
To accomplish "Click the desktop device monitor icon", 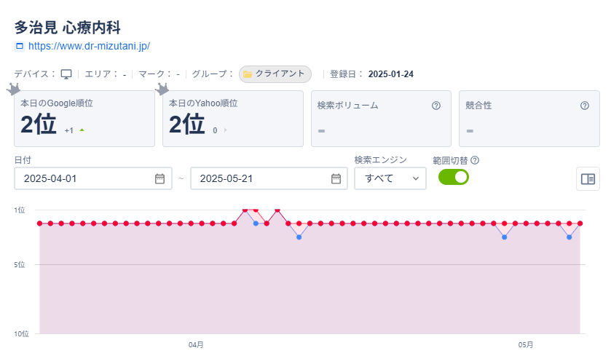I will coord(66,74).
